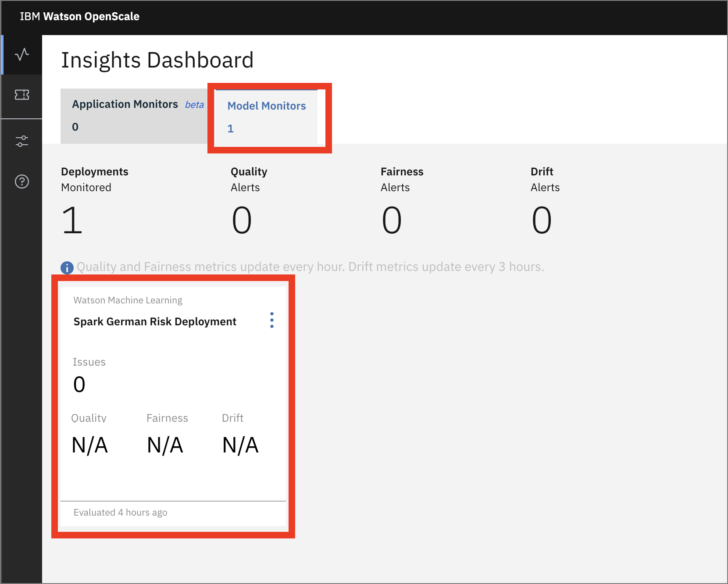Image resolution: width=728 pixels, height=584 pixels.
Task: Open the Insights activity icon in sidebar
Action: (22, 55)
